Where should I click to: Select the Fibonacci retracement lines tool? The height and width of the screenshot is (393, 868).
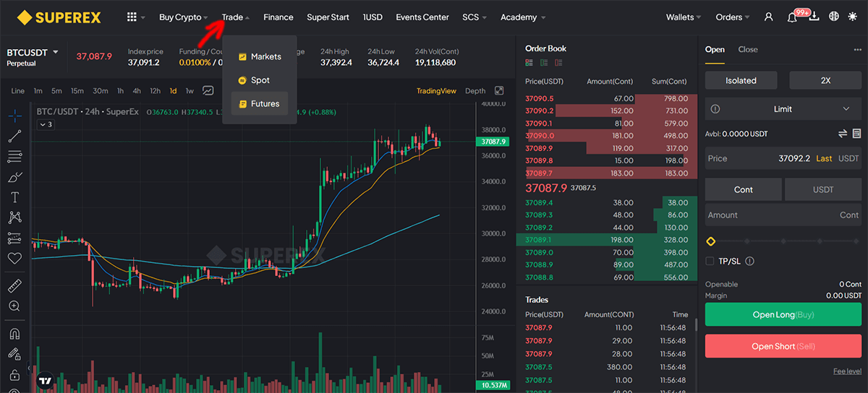(x=14, y=156)
